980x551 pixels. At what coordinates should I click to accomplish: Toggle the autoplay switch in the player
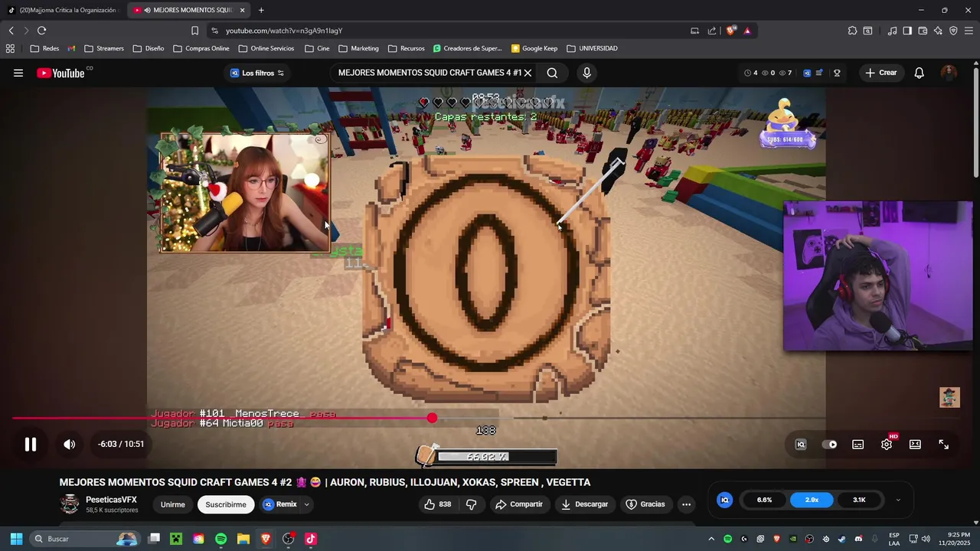click(x=829, y=444)
